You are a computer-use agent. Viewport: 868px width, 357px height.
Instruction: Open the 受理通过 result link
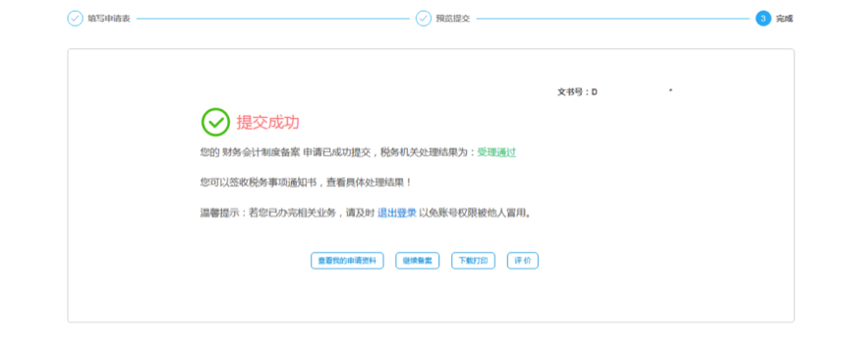click(496, 152)
